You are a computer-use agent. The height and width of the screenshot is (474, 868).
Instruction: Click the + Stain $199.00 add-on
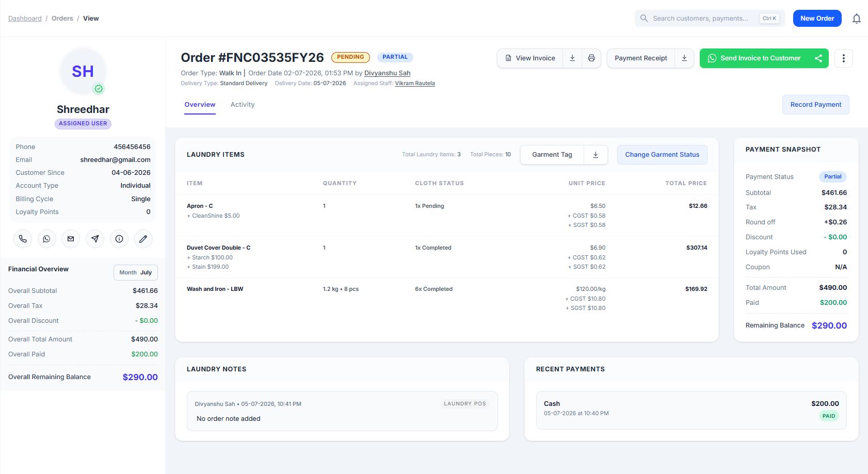[207, 267]
